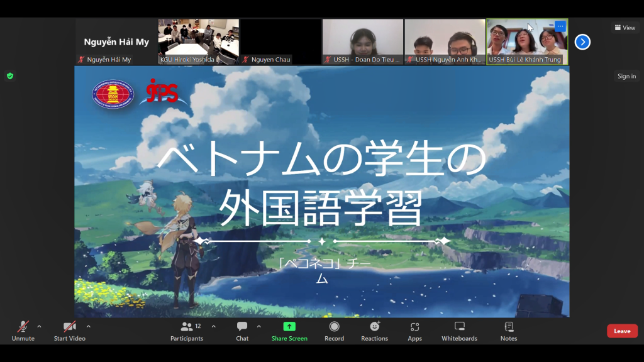Open Zoom Apps
Image resolution: width=644 pixels, height=362 pixels.
(x=415, y=331)
